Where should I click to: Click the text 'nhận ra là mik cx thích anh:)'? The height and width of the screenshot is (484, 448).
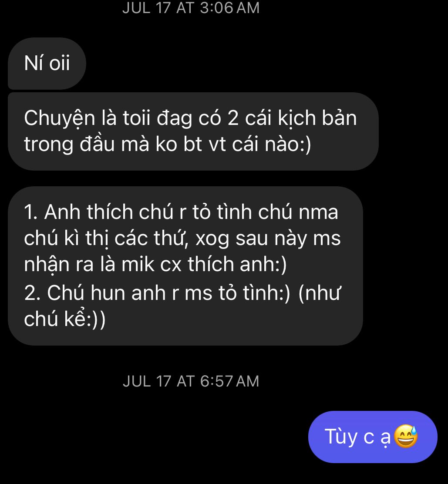(x=155, y=265)
